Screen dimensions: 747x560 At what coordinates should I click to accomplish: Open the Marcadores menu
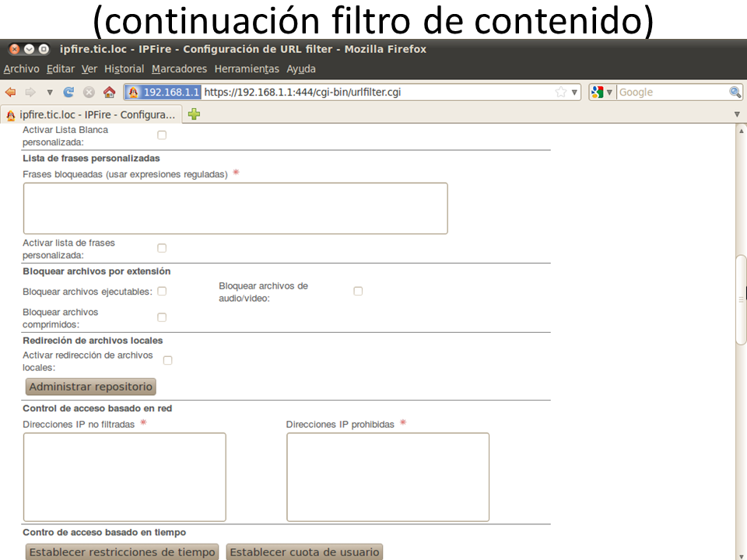(x=179, y=69)
